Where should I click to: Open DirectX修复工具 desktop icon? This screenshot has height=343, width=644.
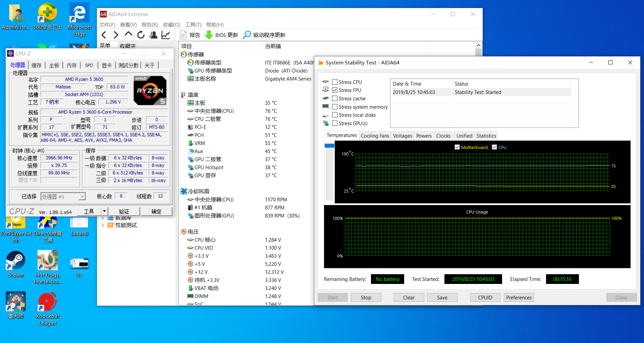pyautogui.click(x=48, y=230)
